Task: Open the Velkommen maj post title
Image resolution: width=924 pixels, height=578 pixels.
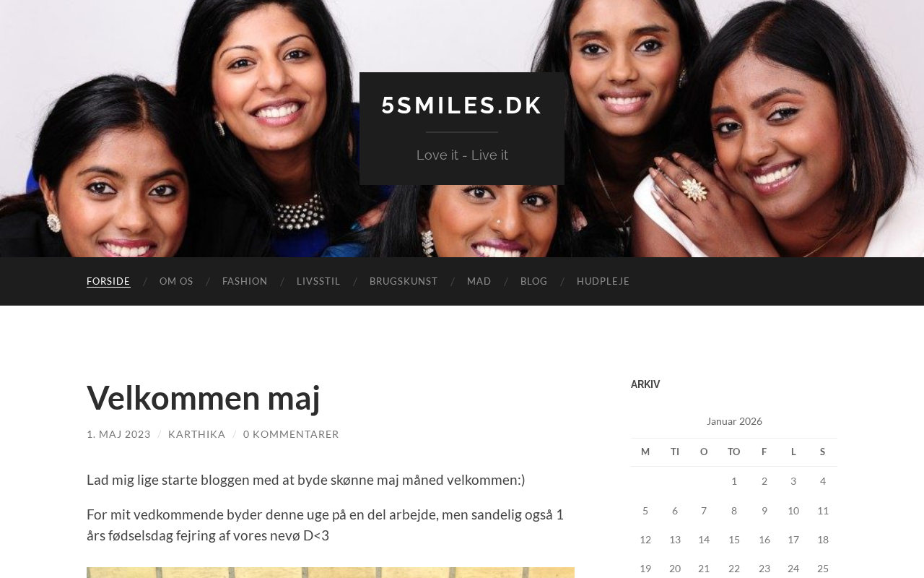Action: 204,397
